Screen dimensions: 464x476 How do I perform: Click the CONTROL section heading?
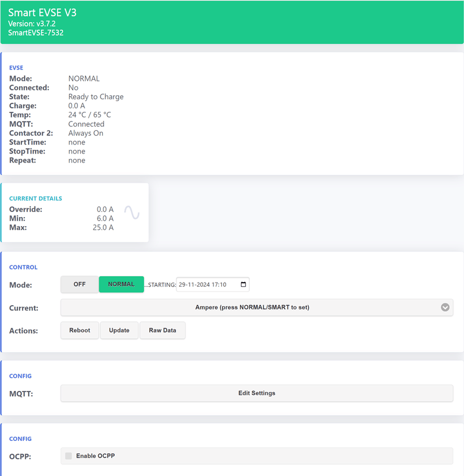coord(23,267)
